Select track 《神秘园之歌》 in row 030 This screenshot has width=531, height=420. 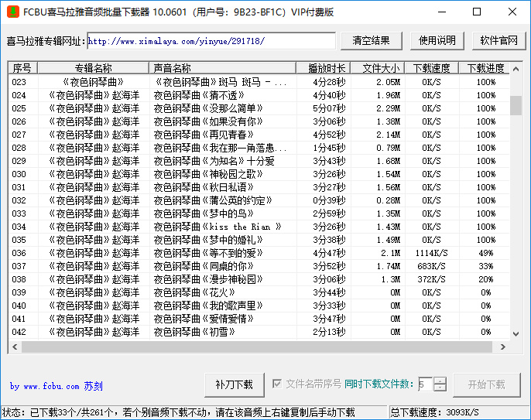[208, 174]
